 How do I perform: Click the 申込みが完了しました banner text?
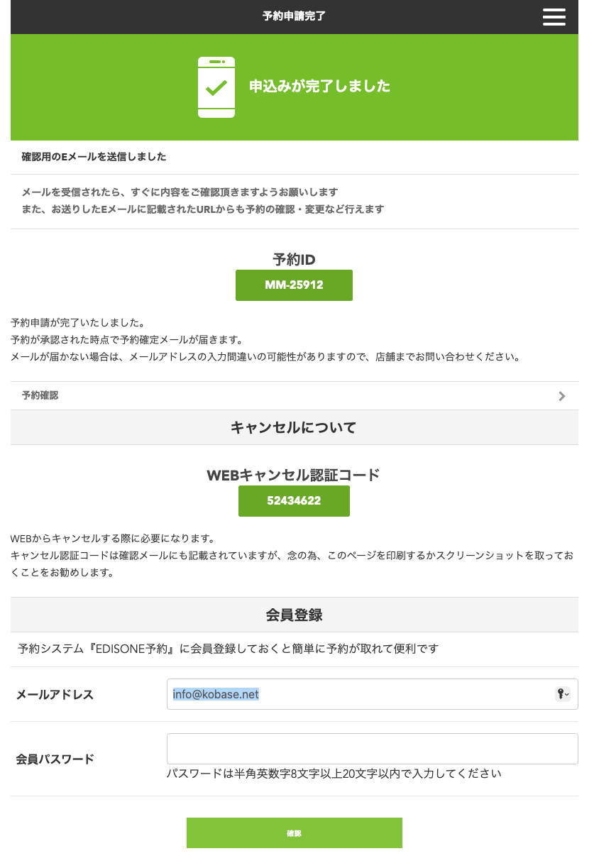tap(319, 87)
